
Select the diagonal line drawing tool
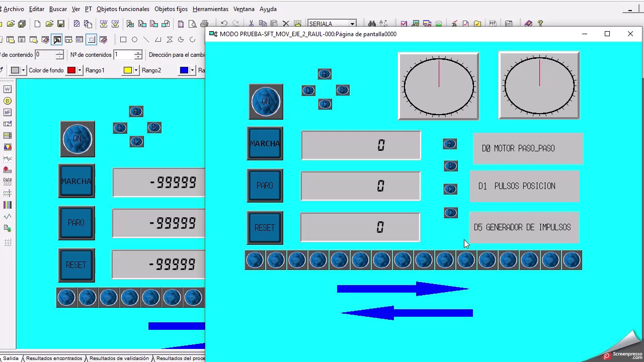146,40
